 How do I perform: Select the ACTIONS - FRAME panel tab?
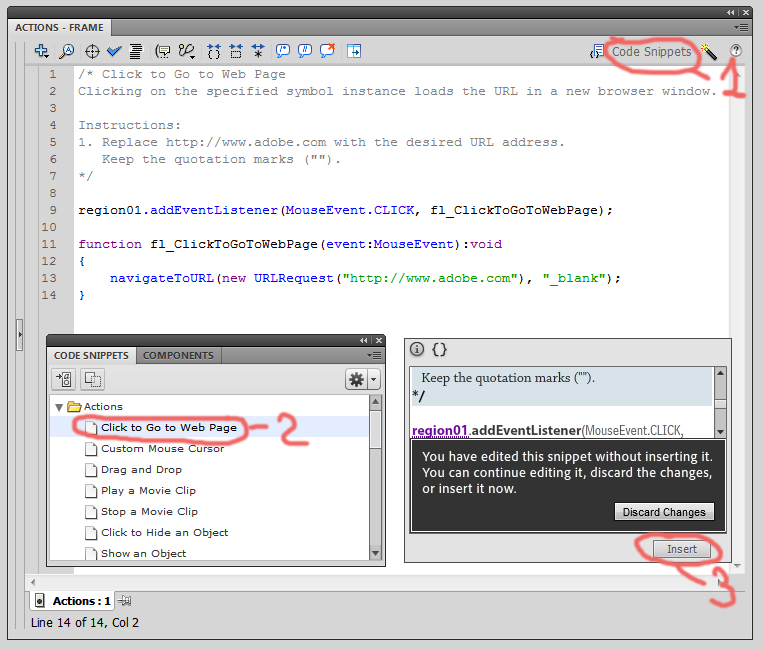pyautogui.click(x=59, y=27)
